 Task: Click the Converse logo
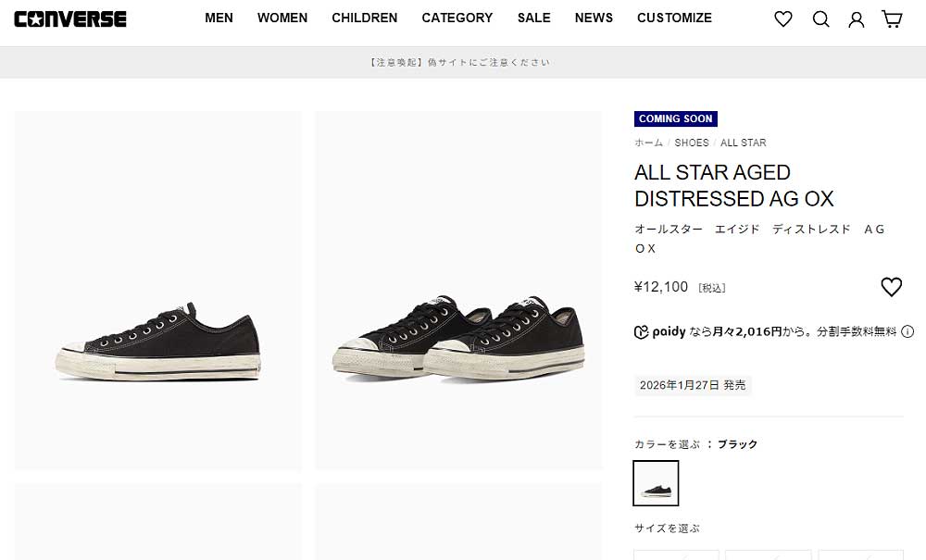pyautogui.click(x=70, y=19)
